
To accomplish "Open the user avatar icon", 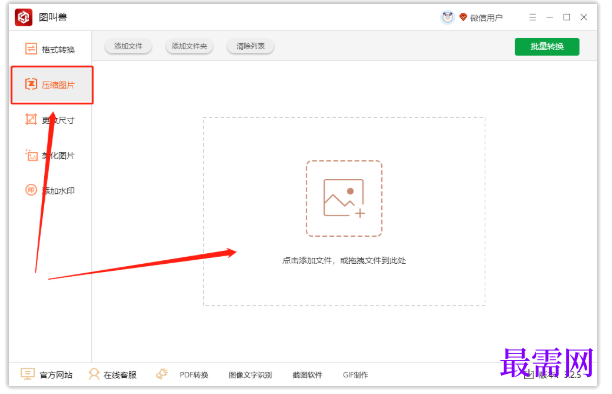I will (447, 17).
